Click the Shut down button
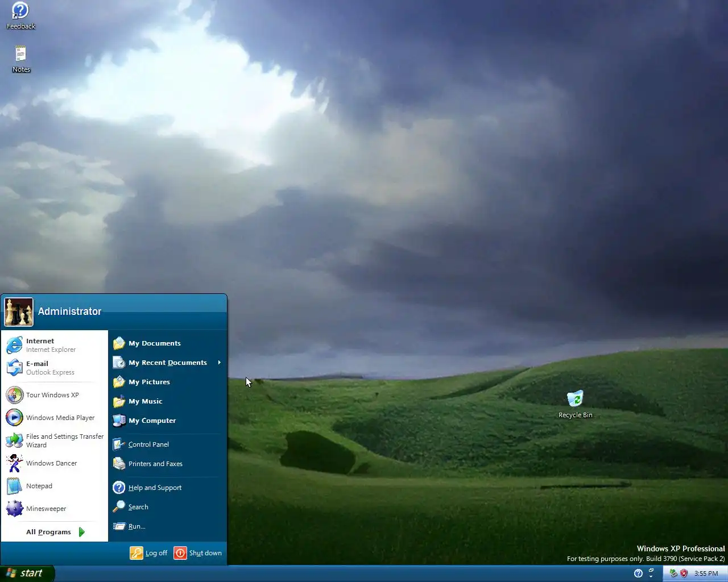This screenshot has height=582, width=728. click(198, 553)
